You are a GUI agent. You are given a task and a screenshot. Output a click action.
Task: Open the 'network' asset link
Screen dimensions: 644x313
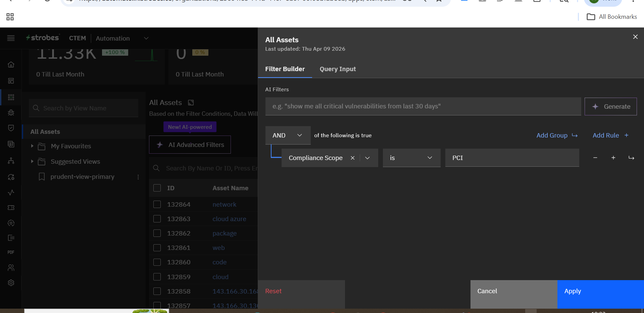[224, 204]
